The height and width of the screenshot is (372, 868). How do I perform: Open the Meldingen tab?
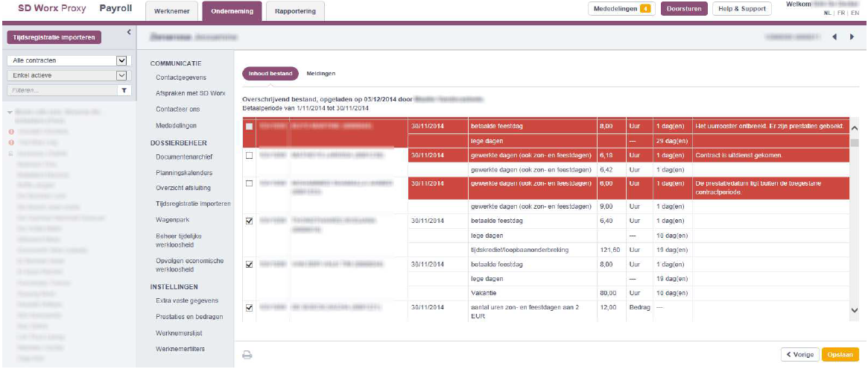click(321, 74)
